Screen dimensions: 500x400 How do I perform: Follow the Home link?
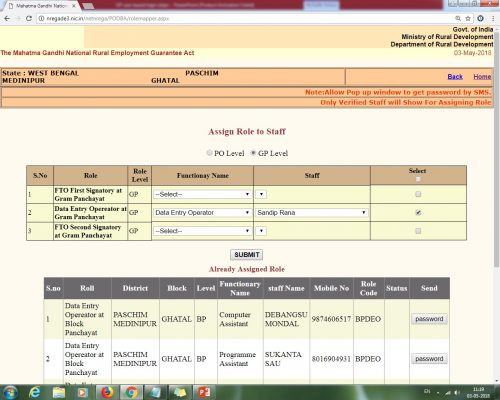(x=482, y=77)
